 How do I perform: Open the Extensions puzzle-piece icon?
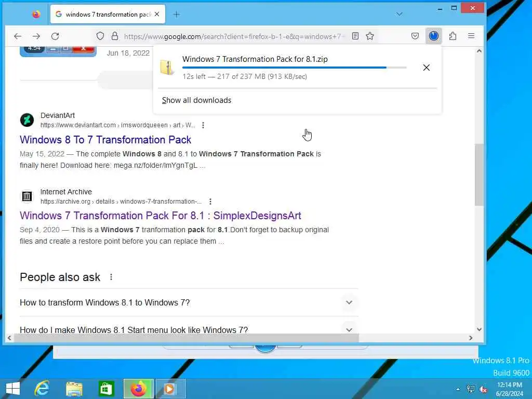[453, 36]
